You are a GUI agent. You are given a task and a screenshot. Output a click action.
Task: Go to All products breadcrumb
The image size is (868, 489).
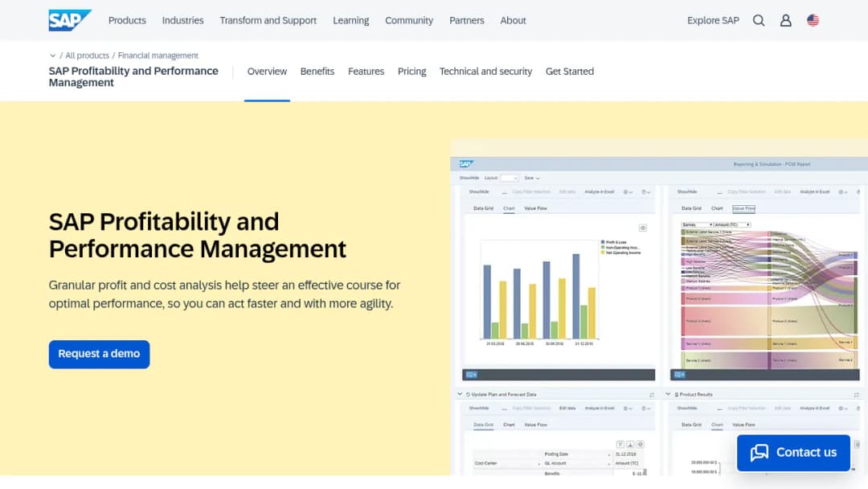coord(88,55)
